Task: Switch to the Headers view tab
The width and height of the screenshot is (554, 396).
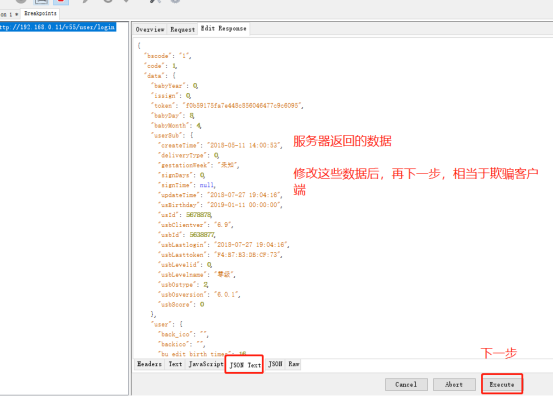Action: [149, 364]
